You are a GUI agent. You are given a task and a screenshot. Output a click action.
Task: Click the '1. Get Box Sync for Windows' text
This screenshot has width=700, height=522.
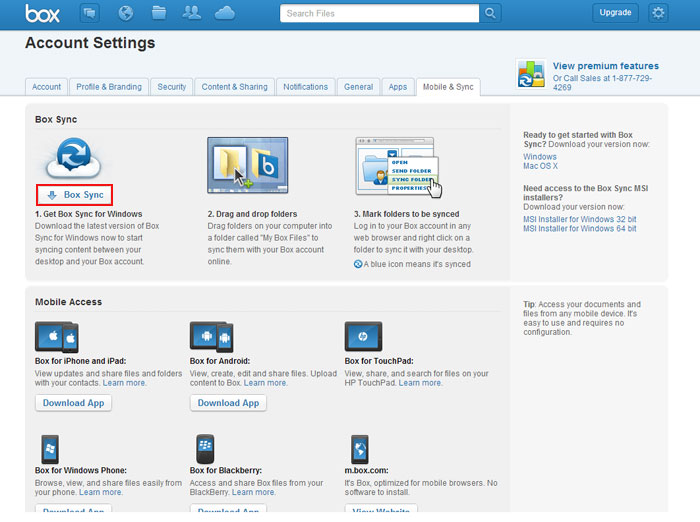coord(88,214)
